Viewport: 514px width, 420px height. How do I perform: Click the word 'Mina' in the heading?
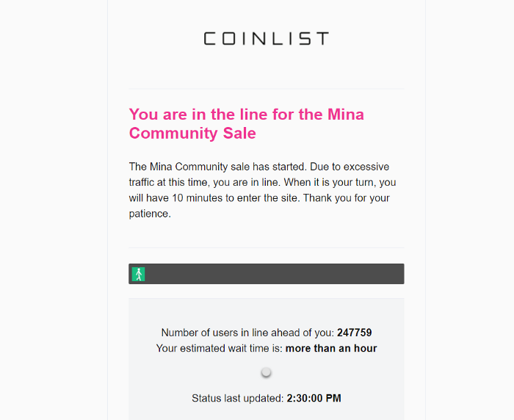click(x=346, y=115)
